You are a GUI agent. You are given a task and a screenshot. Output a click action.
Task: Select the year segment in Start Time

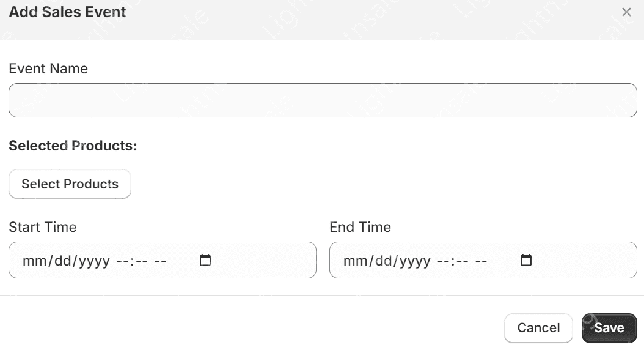94,261
